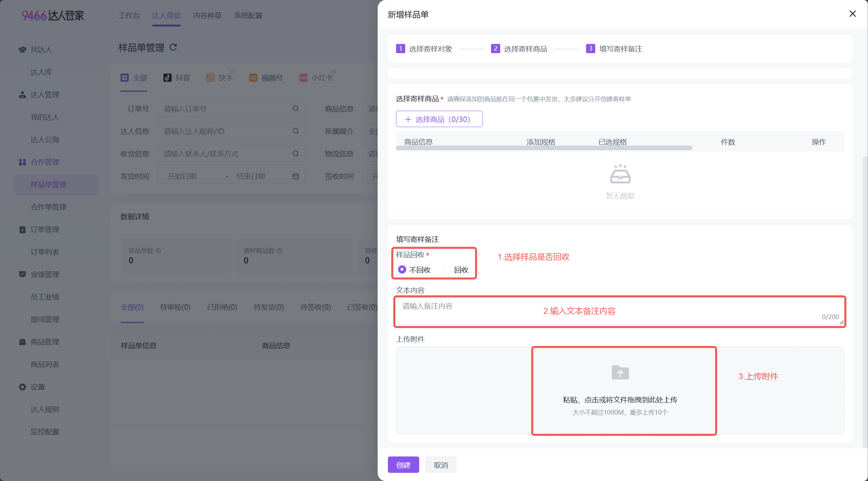Image resolution: width=868 pixels, height=481 pixels.
Task: Click the 请输入备注内容 text area
Action: [x=620, y=311]
